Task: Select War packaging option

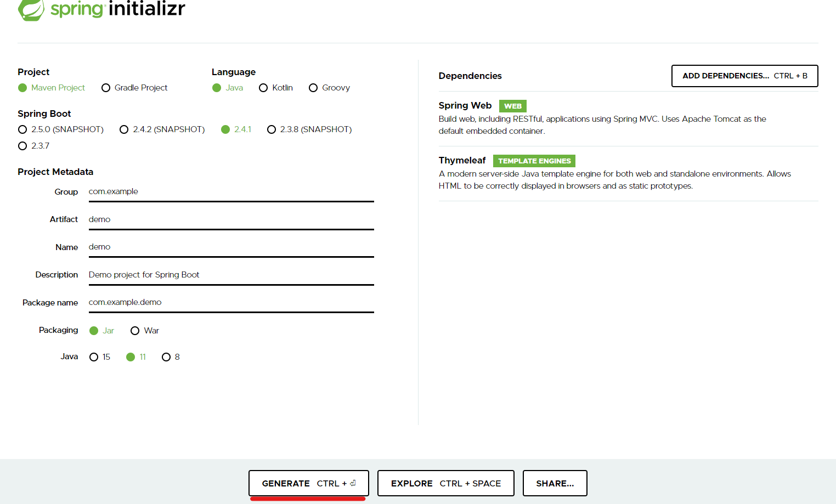Action: [145, 331]
